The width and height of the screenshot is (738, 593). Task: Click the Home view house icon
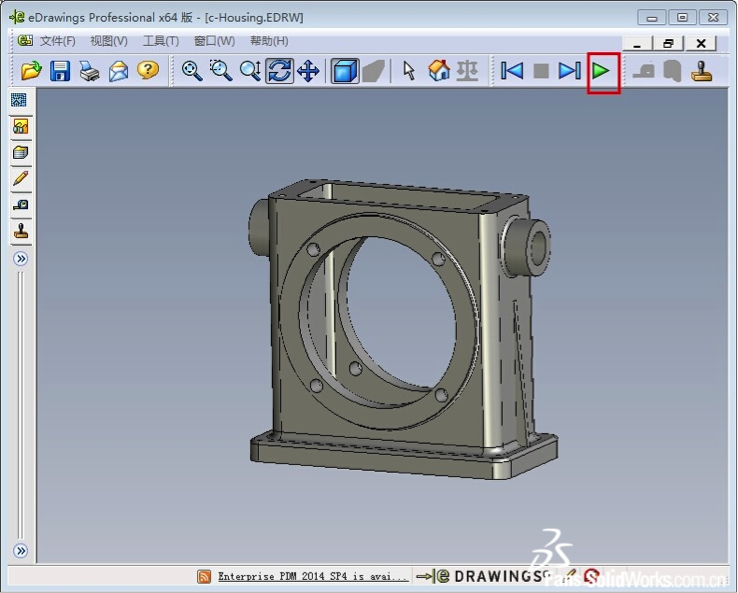pyautogui.click(x=438, y=71)
